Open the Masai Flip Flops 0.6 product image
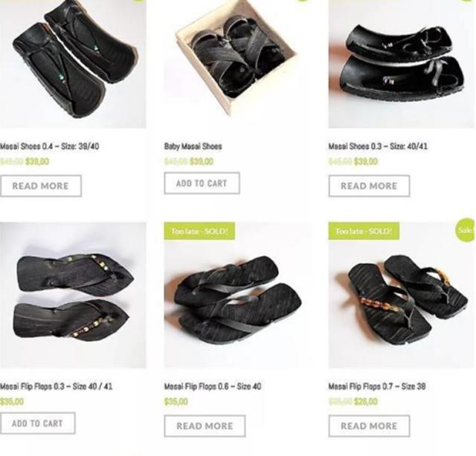The height and width of the screenshot is (456, 476). (x=238, y=295)
